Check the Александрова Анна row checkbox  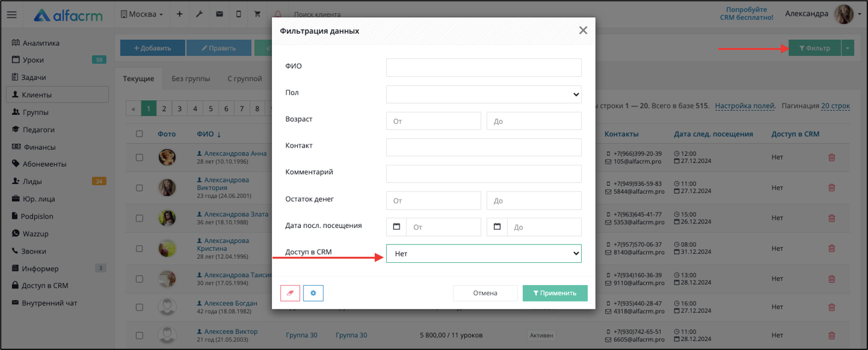pyautogui.click(x=139, y=157)
